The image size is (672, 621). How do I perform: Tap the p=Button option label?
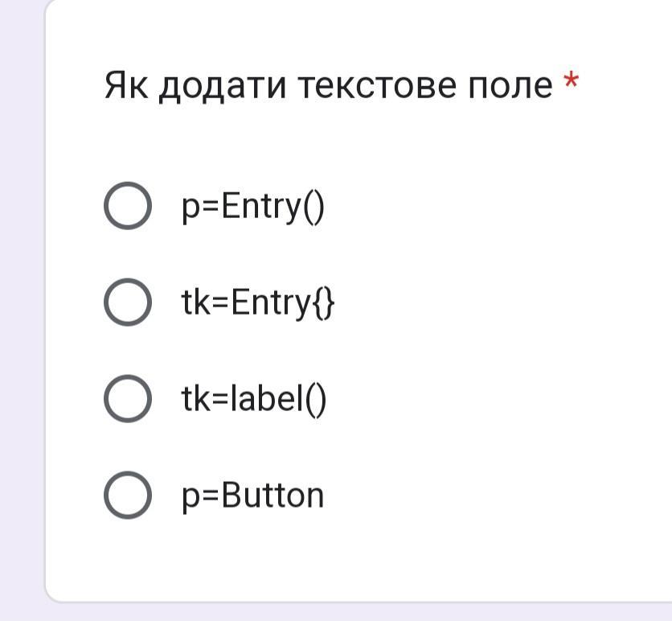[252, 496]
